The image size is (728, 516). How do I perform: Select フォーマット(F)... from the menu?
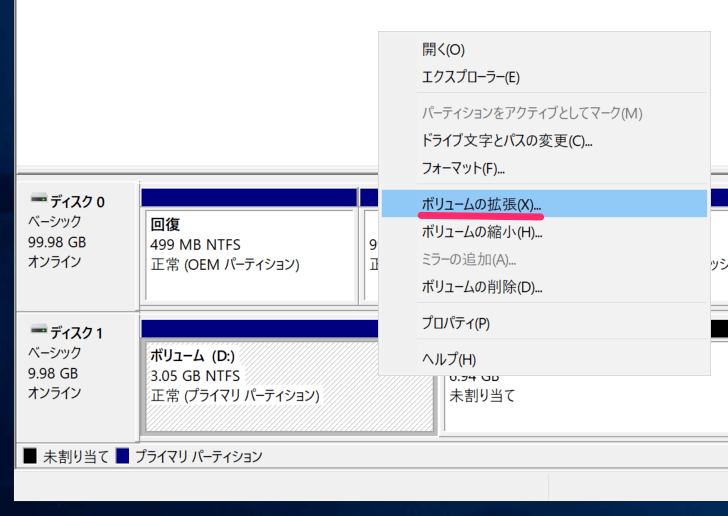click(463, 168)
